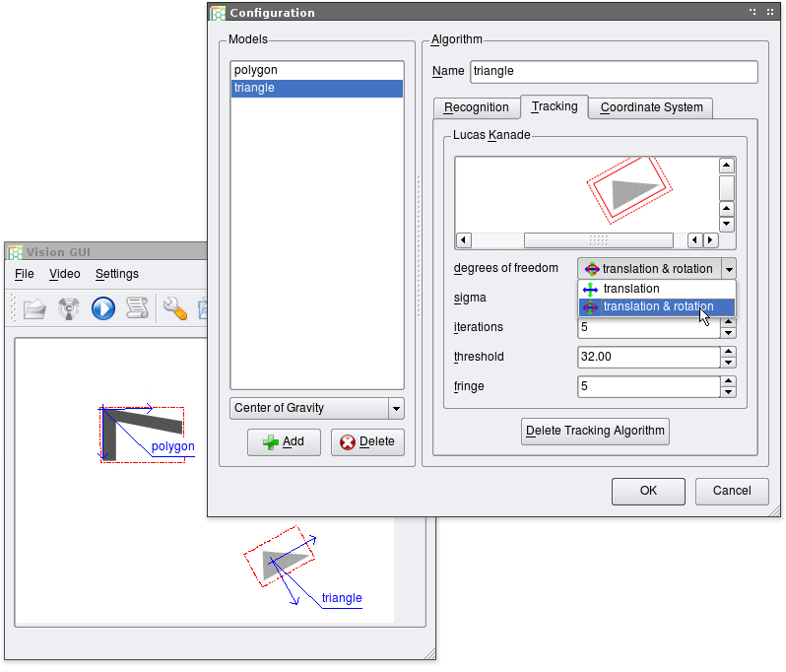
Task: Confirm with the OK button
Action: pyautogui.click(x=648, y=491)
